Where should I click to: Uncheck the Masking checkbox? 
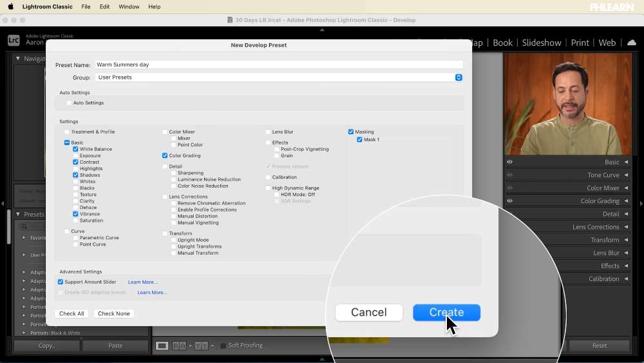tap(351, 132)
